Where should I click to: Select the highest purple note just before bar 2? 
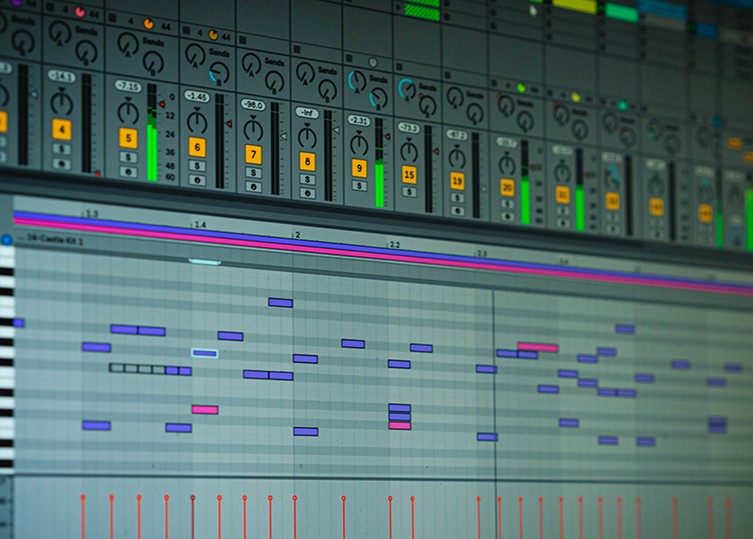pyautogui.click(x=280, y=303)
